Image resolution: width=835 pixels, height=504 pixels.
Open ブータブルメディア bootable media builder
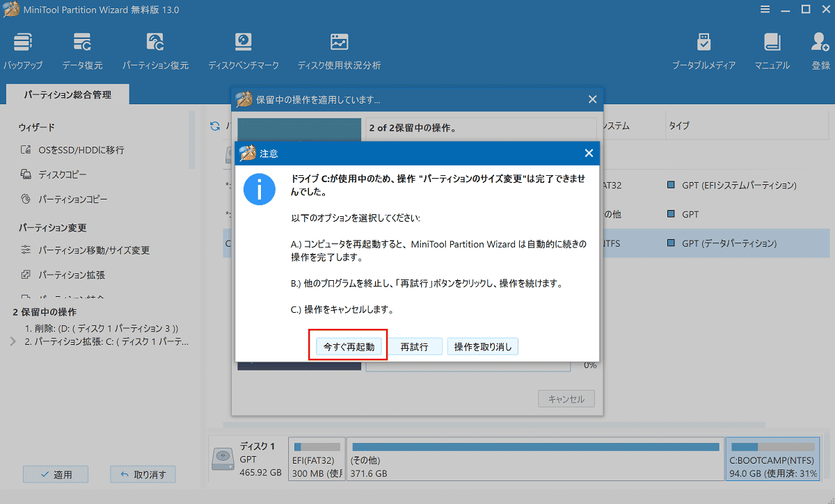click(703, 51)
